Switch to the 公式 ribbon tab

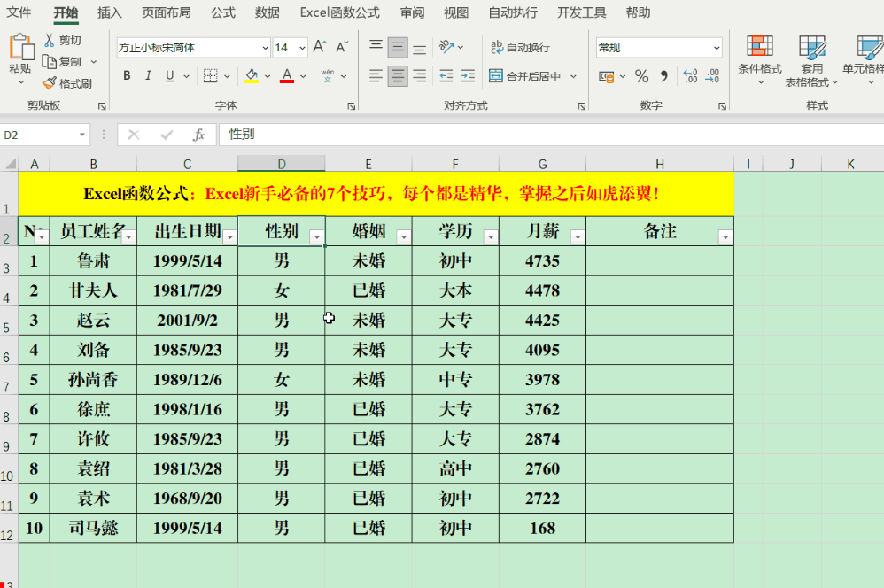223,12
